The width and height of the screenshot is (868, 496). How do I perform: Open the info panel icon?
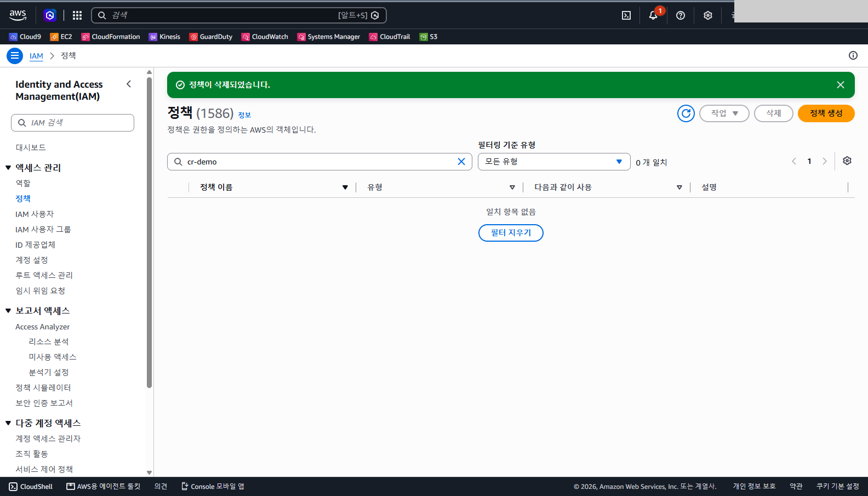click(853, 55)
